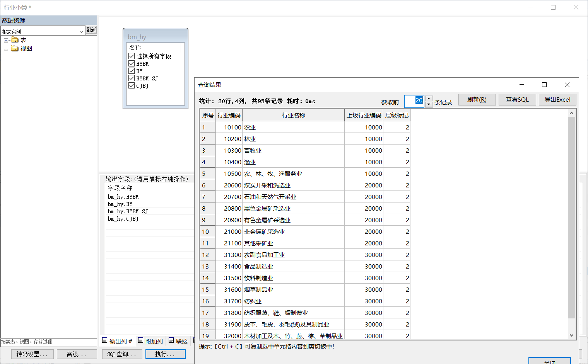Click the 查看SQL button

click(x=517, y=100)
